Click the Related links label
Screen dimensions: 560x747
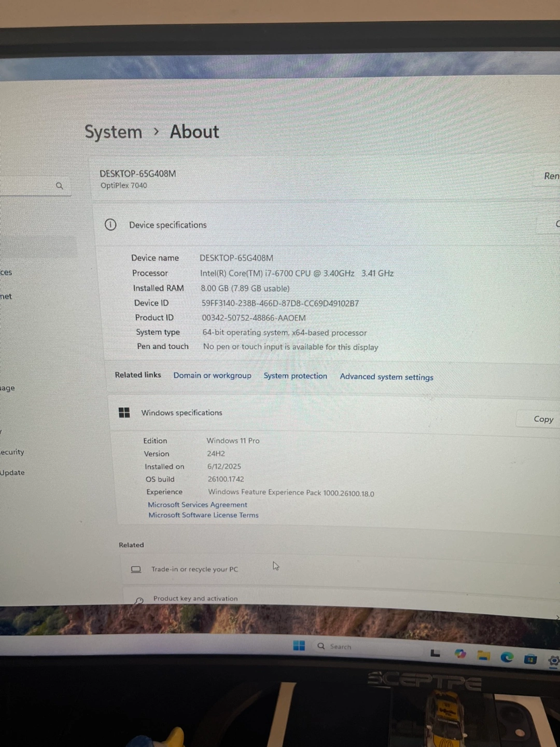[138, 375]
